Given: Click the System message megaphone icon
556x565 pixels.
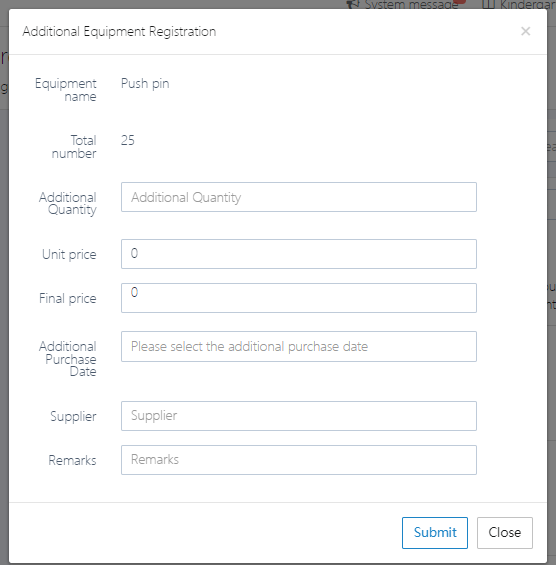Looking at the screenshot, I should pyautogui.click(x=353, y=4).
